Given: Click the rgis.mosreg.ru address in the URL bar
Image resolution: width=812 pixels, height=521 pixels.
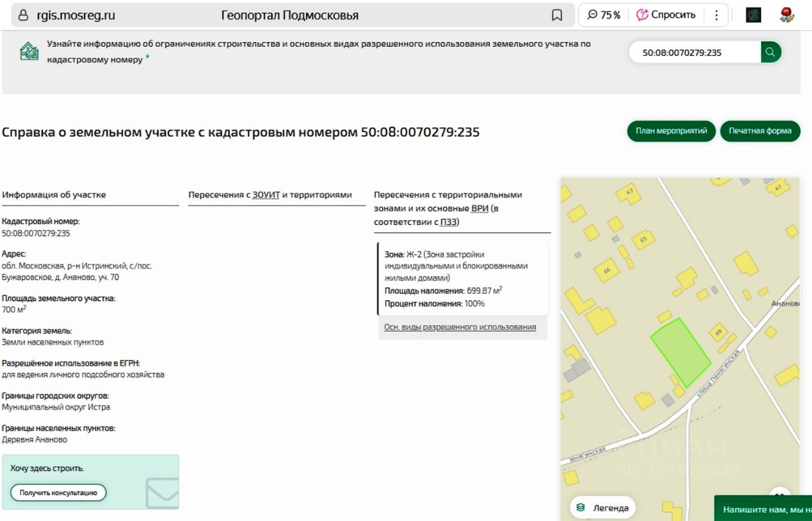Looking at the screenshot, I should (x=75, y=15).
